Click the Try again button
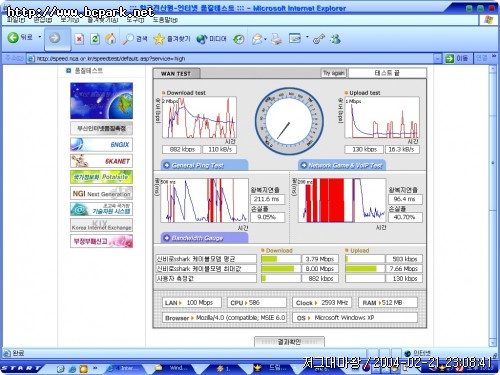The height and width of the screenshot is (375, 500). [x=334, y=73]
